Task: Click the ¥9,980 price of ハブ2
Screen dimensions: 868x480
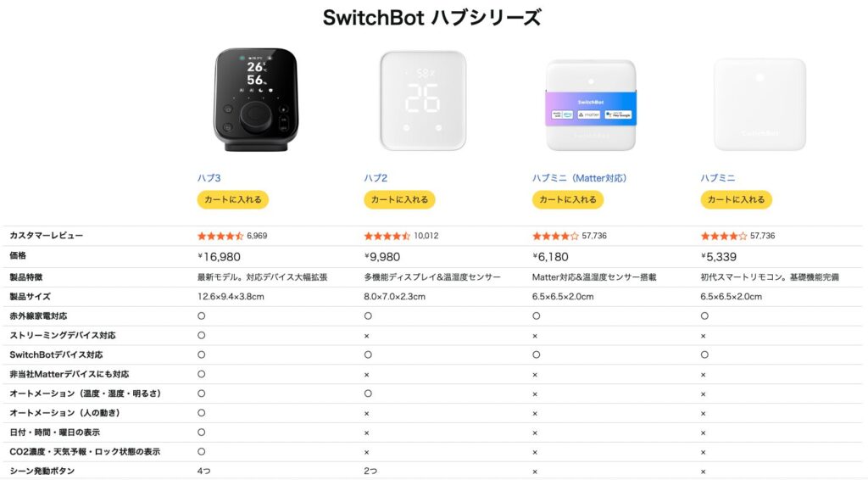Action: point(381,256)
